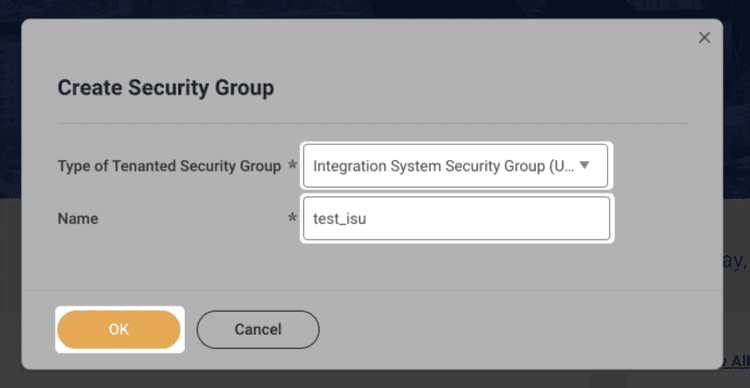This screenshot has height=388, width=750.
Task: Click the Name input field containing test_isu
Action: pos(456,218)
